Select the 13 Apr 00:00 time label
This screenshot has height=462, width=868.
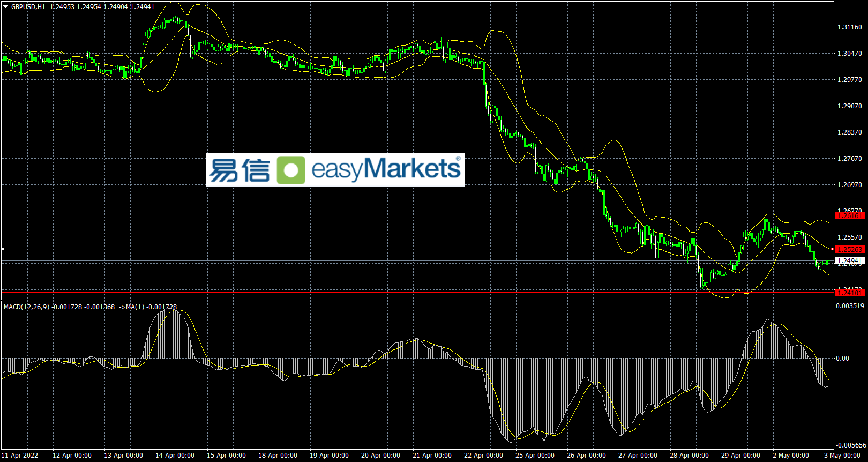point(123,456)
